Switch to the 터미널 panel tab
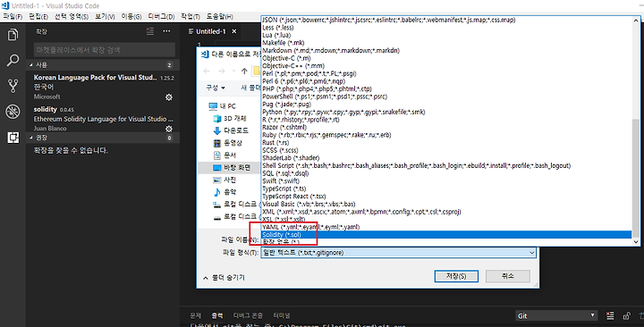 [282, 315]
